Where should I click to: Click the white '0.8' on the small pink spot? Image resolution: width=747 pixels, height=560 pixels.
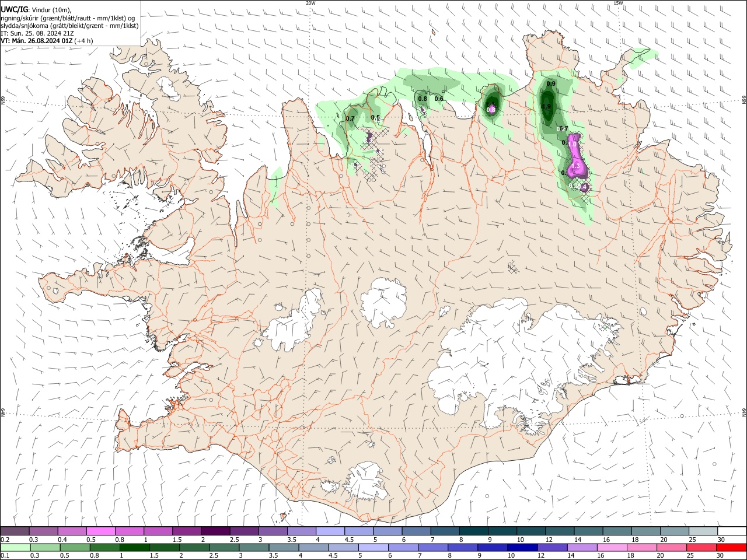[491, 110]
